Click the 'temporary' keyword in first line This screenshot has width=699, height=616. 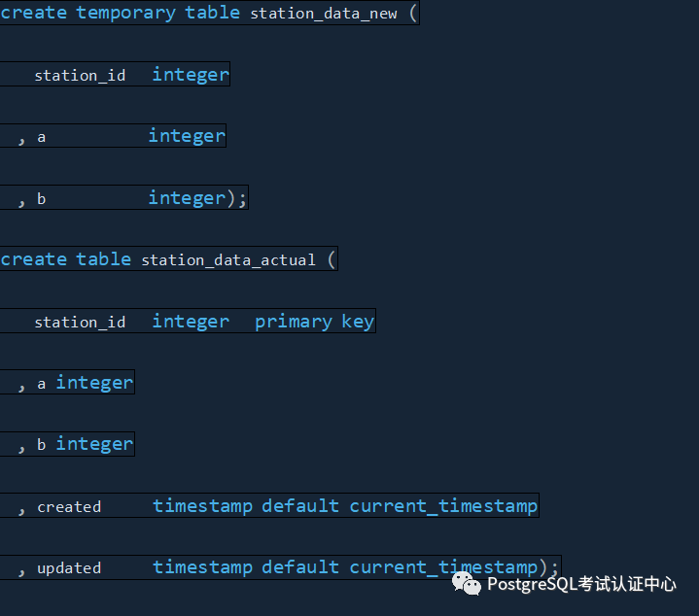tap(126, 13)
